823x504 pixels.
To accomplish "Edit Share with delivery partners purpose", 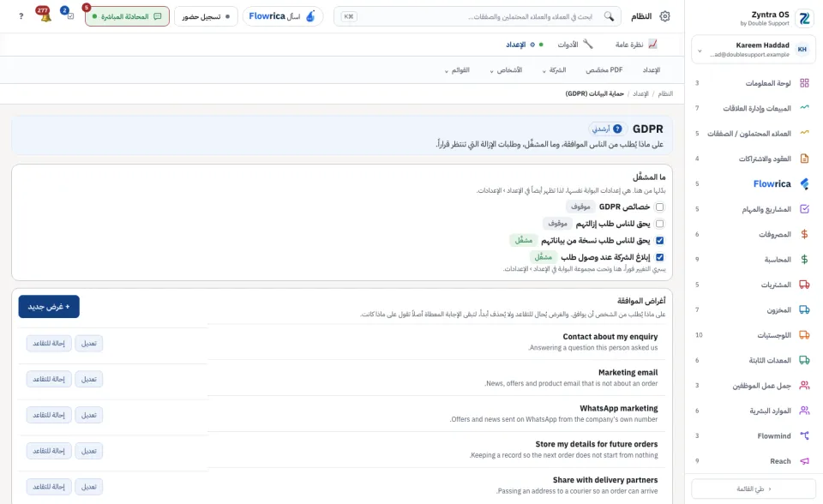I will [88, 487].
